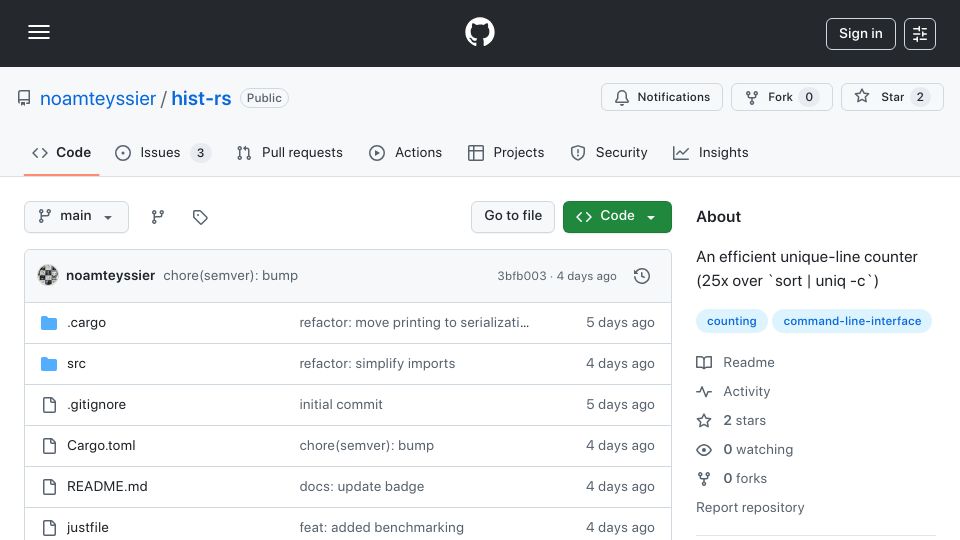Click the repository icon before noamteyssier
This screenshot has height=540, width=960.
[24, 98]
